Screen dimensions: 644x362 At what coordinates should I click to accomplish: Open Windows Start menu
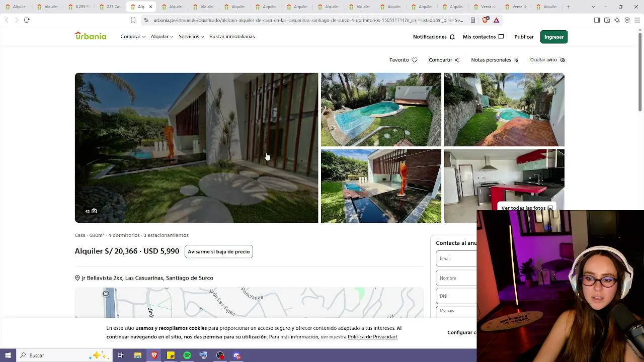pos(8,355)
